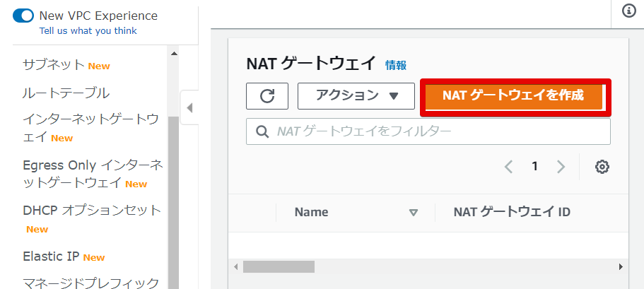The width and height of the screenshot is (644, 289).
Task: Click the info circle icon at top right
Action: 629,11
